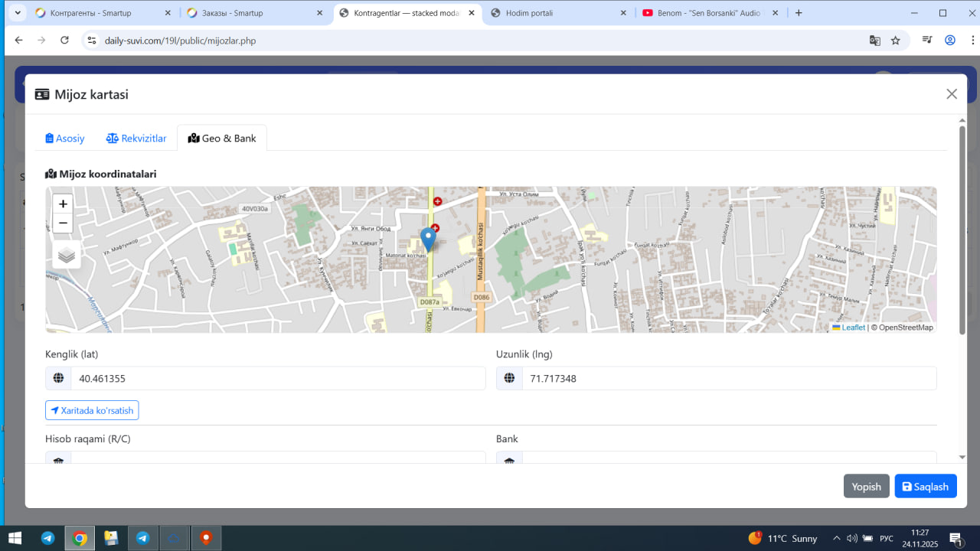Viewport: 980px width, 551px height.
Task: Click the Chrome taskbar icon
Action: point(80,538)
